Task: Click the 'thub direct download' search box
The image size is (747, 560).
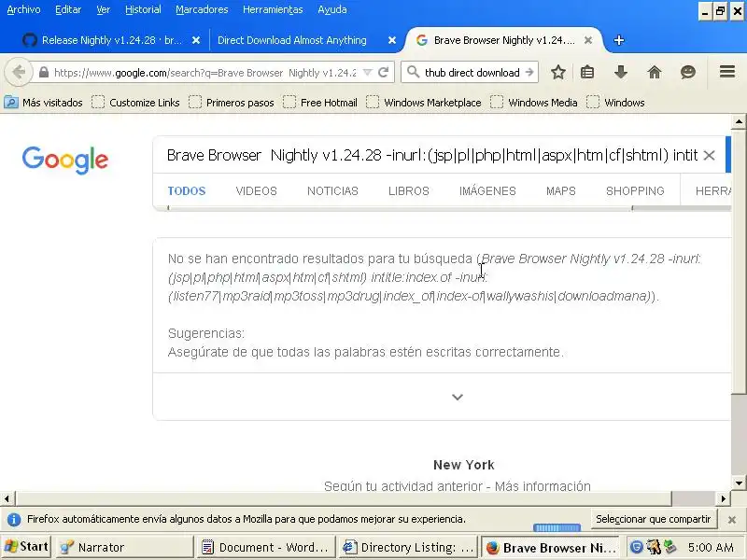Action: (472, 73)
